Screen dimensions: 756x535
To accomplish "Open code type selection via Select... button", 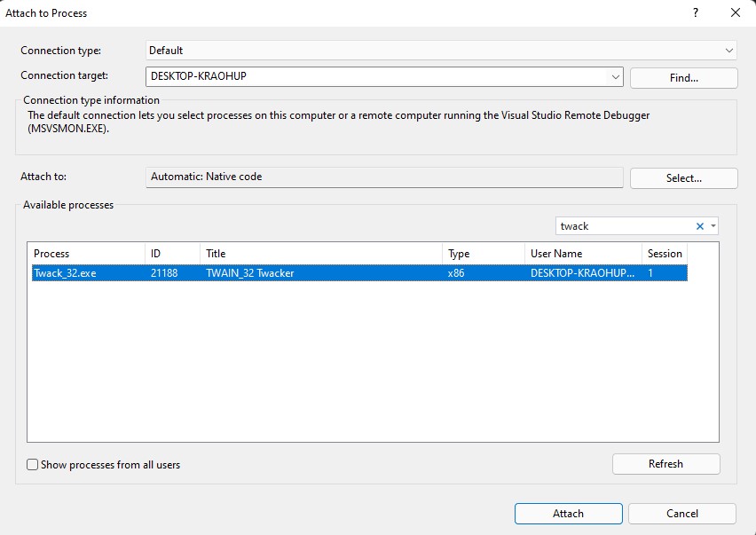I will 683,177.
